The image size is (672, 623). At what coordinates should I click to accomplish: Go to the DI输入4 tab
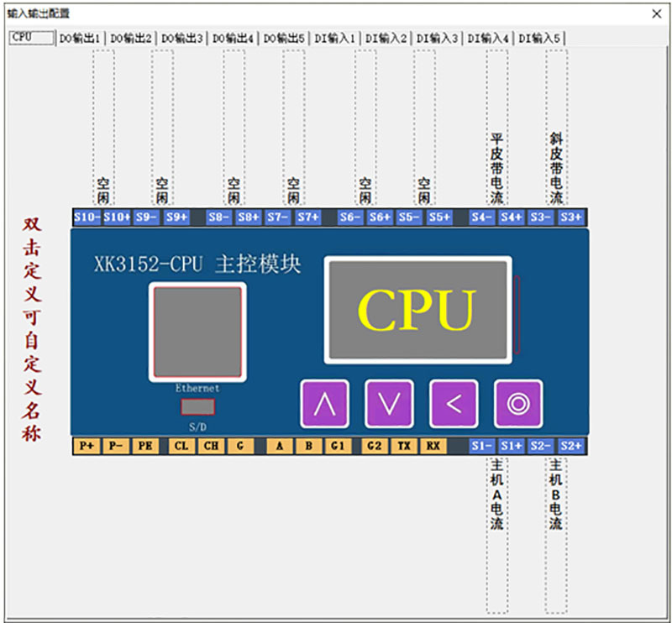coord(488,39)
